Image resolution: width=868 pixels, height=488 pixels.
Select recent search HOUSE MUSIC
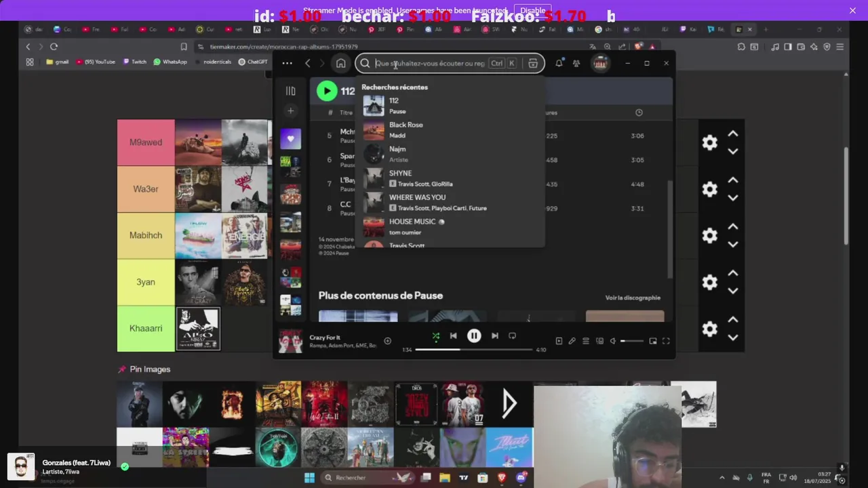tap(451, 226)
